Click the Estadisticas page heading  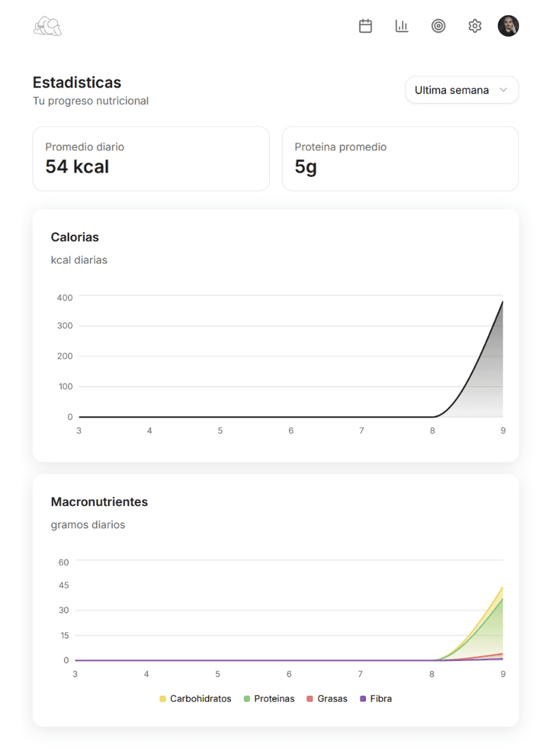[77, 83]
